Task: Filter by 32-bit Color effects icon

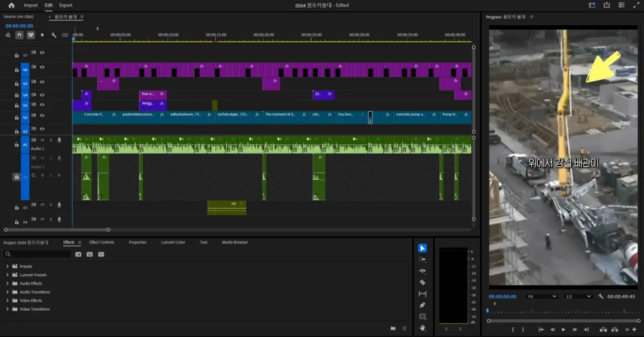Action: (90, 254)
